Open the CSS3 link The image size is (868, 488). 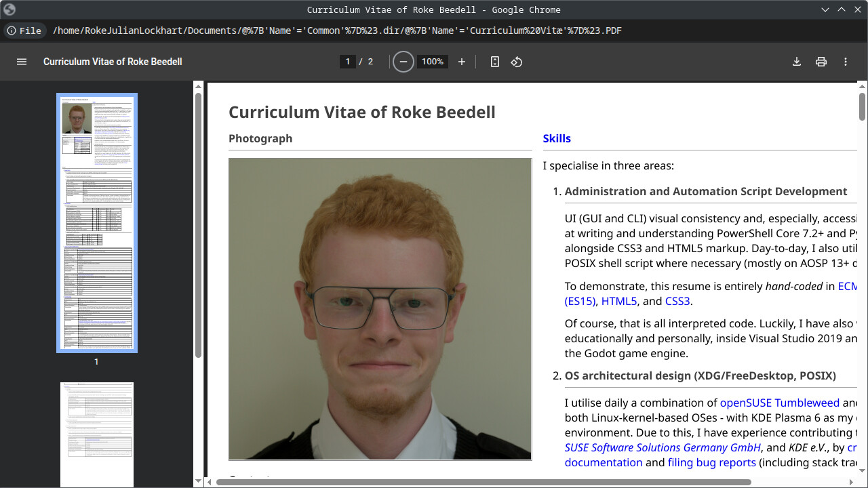coord(677,302)
